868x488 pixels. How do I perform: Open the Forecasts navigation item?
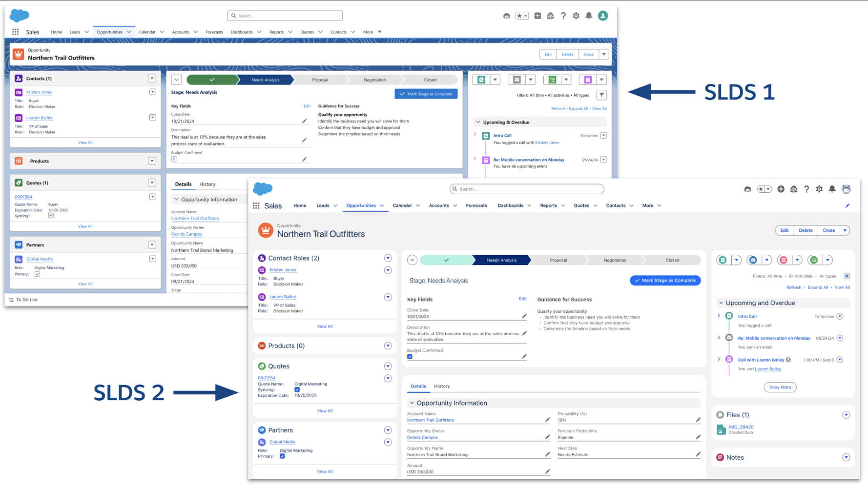(x=476, y=205)
